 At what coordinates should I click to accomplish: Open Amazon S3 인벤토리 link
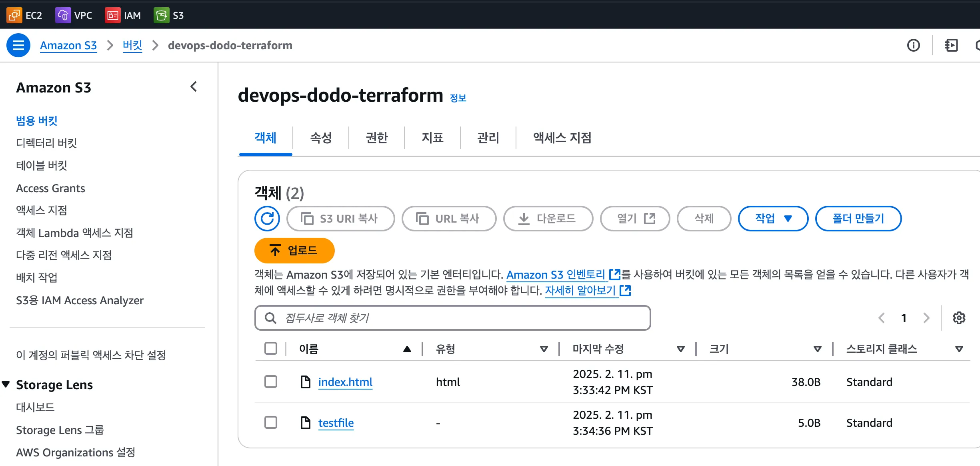point(563,275)
